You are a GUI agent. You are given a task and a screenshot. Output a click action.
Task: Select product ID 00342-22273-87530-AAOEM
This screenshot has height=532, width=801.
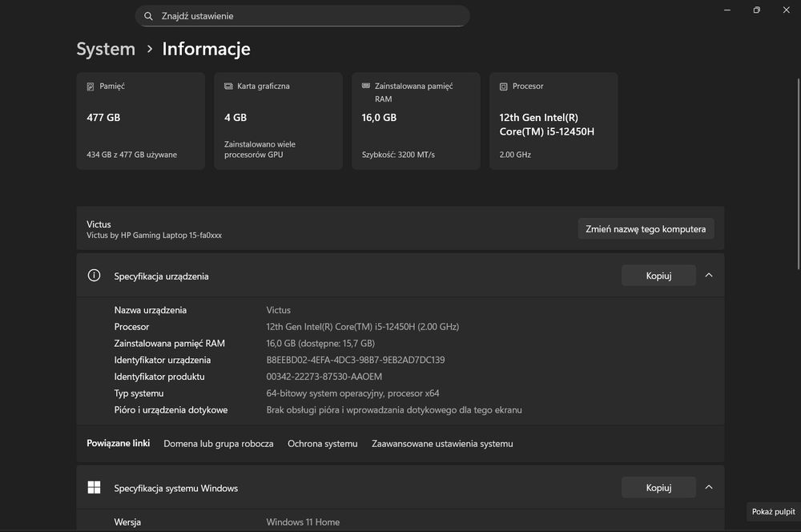(324, 377)
